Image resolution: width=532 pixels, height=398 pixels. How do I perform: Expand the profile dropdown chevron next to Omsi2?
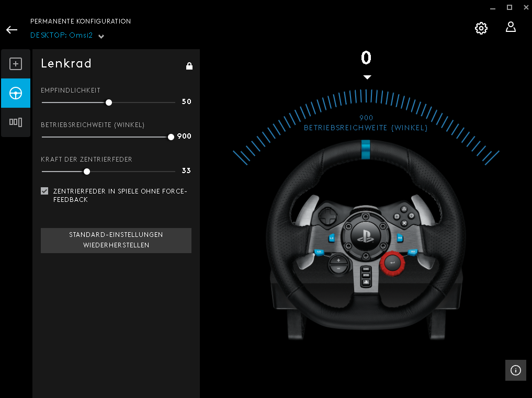pos(101,37)
